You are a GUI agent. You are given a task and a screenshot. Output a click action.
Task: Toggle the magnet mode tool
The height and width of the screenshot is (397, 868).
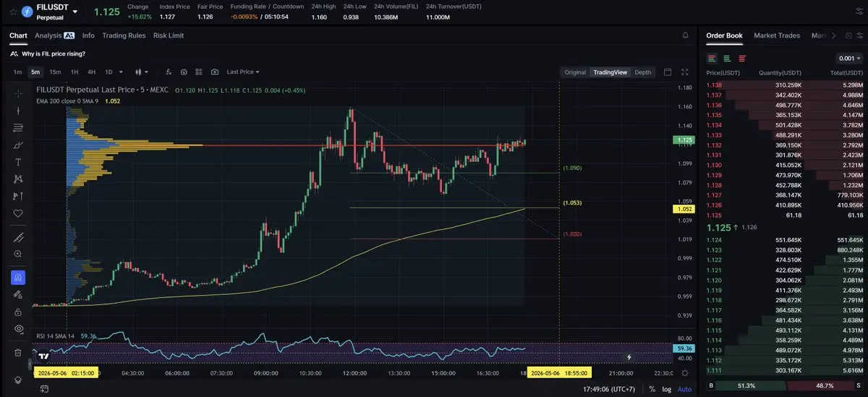click(18, 278)
